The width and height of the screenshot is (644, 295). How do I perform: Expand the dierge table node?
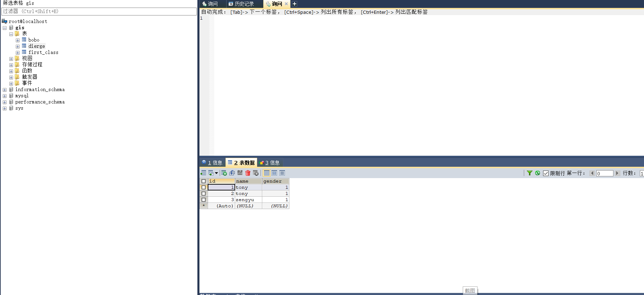pos(18,46)
